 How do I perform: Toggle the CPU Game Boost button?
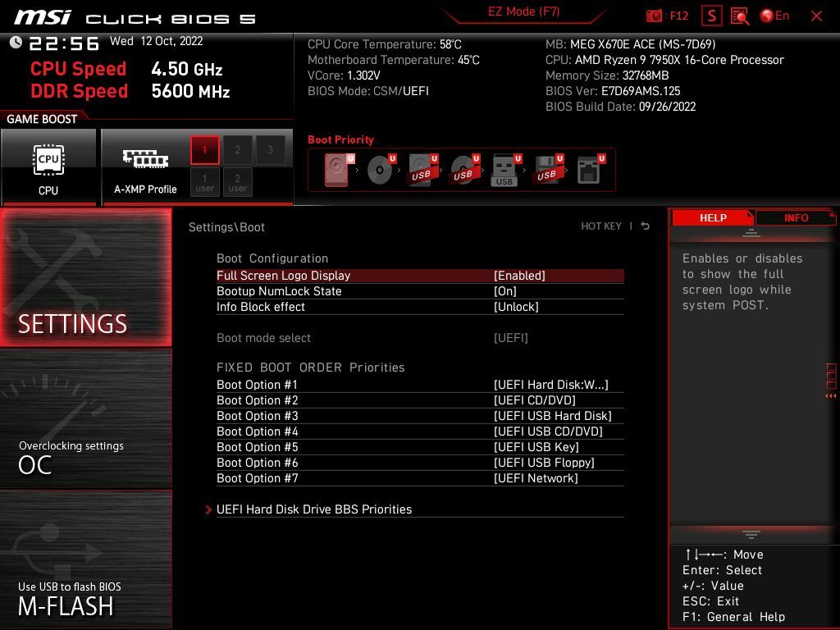click(x=48, y=167)
